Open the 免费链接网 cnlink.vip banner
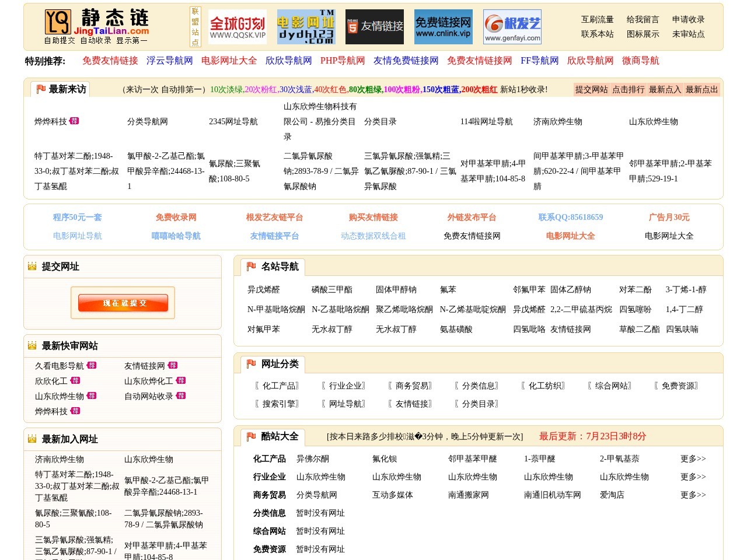 pos(444,27)
